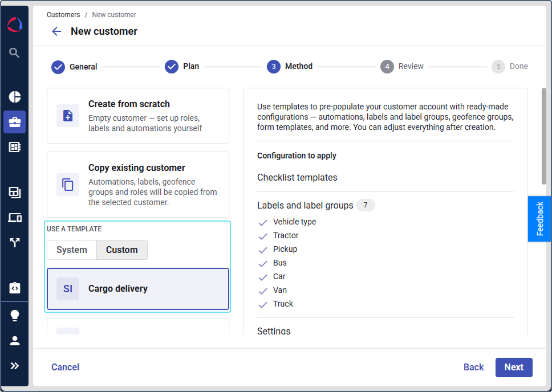Open the pie chart dashboard icon
This screenshot has height=392, width=552.
14,97
